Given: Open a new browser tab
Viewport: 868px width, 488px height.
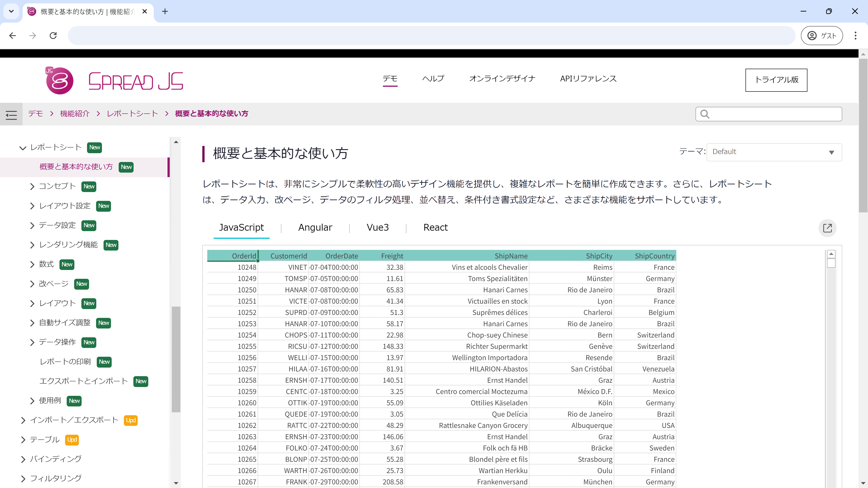Looking at the screenshot, I should (165, 12).
